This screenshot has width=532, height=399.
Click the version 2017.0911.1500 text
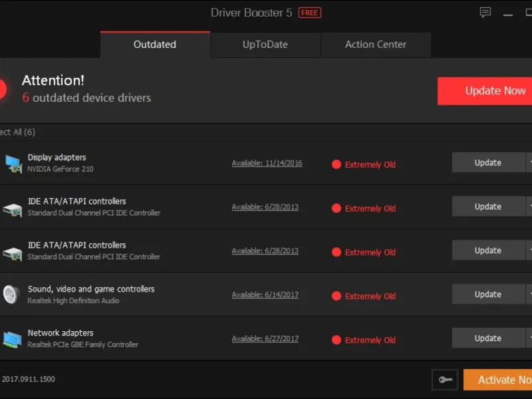pyautogui.click(x=29, y=379)
